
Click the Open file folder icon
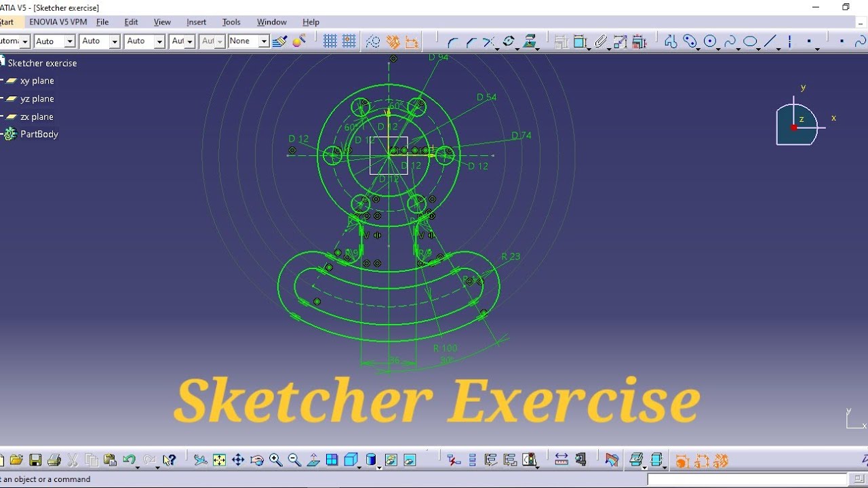pyautogui.click(x=16, y=460)
